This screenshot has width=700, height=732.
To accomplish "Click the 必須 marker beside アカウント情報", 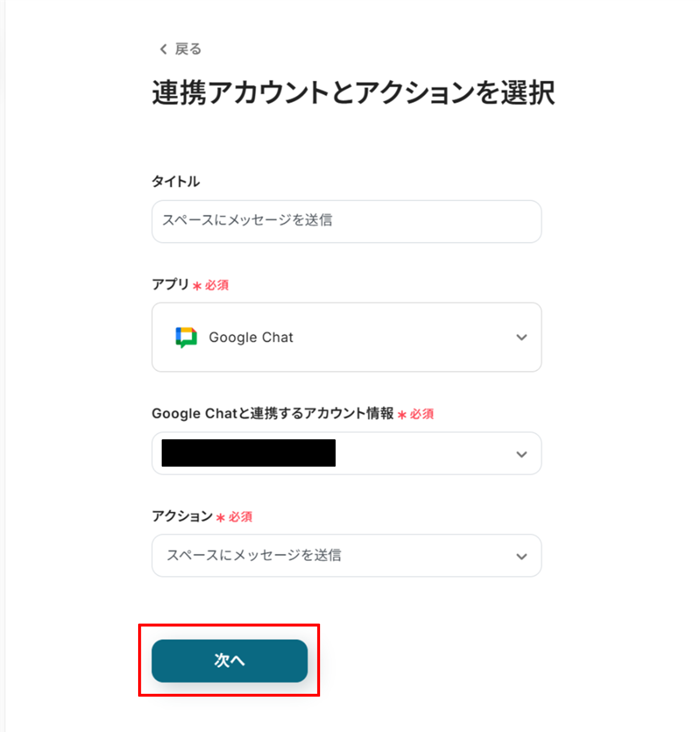I will coord(422,414).
